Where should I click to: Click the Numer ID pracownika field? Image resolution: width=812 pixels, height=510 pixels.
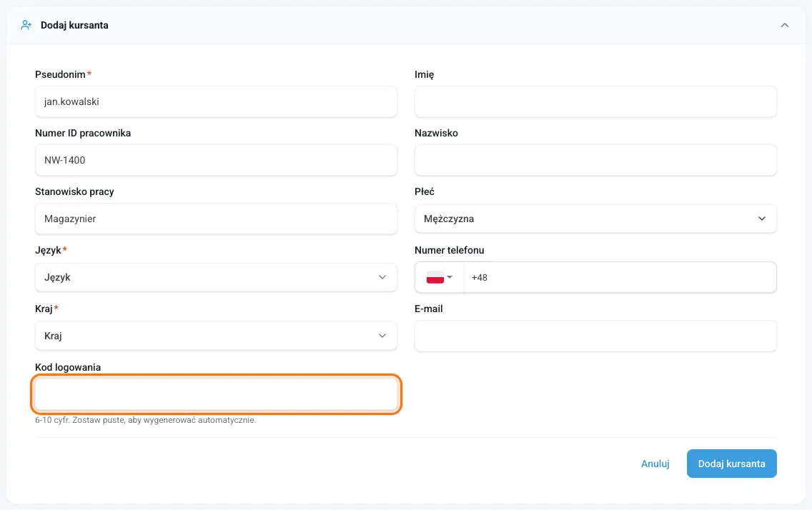216,160
